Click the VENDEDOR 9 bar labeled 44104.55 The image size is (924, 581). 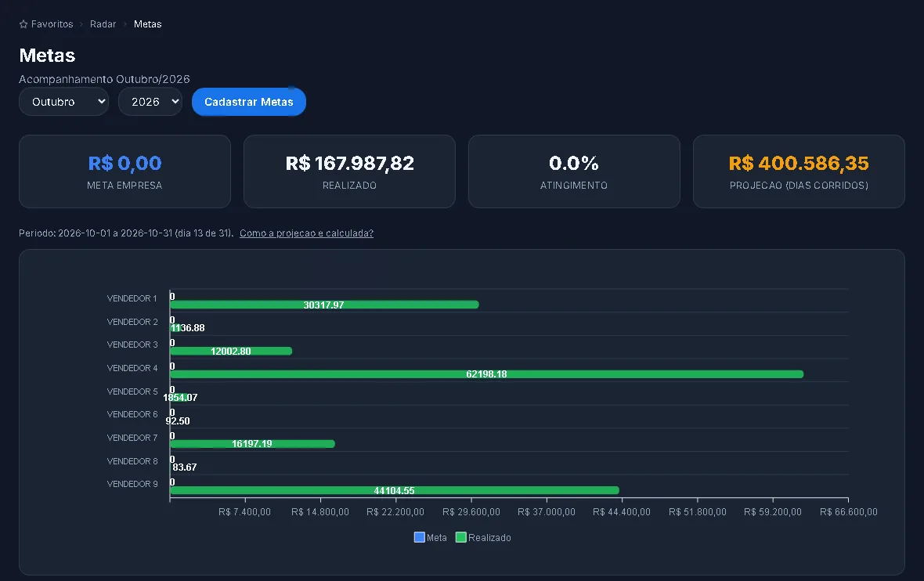point(394,490)
